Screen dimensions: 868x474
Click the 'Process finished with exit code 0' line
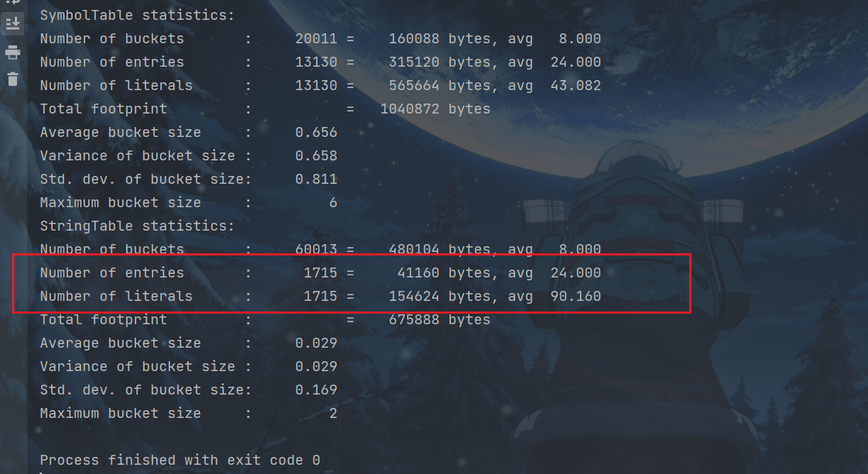pos(180,460)
